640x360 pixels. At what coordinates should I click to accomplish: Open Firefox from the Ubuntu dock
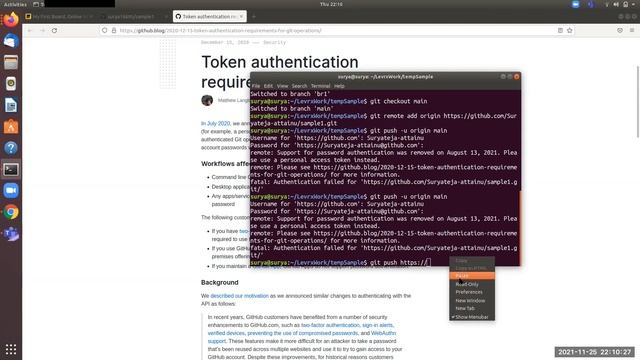11,19
